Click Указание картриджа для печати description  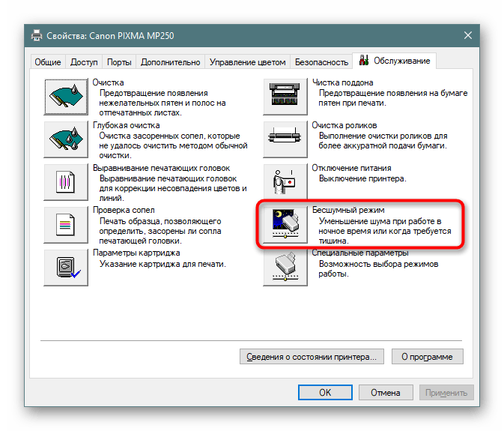coord(163,264)
